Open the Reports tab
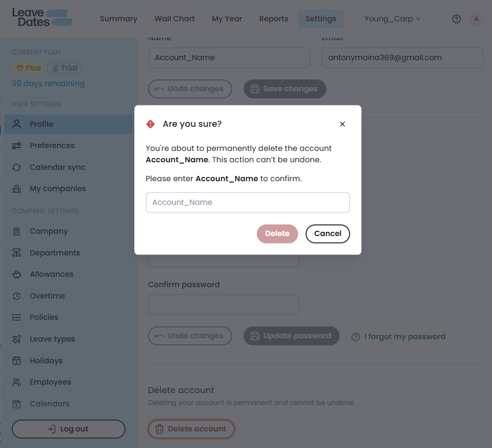The height and width of the screenshot is (448, 492). [273, 19]
